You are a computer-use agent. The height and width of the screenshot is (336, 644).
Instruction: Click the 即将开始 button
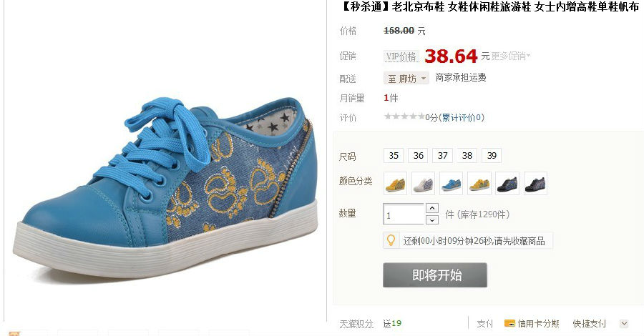[x=435, y=275]
